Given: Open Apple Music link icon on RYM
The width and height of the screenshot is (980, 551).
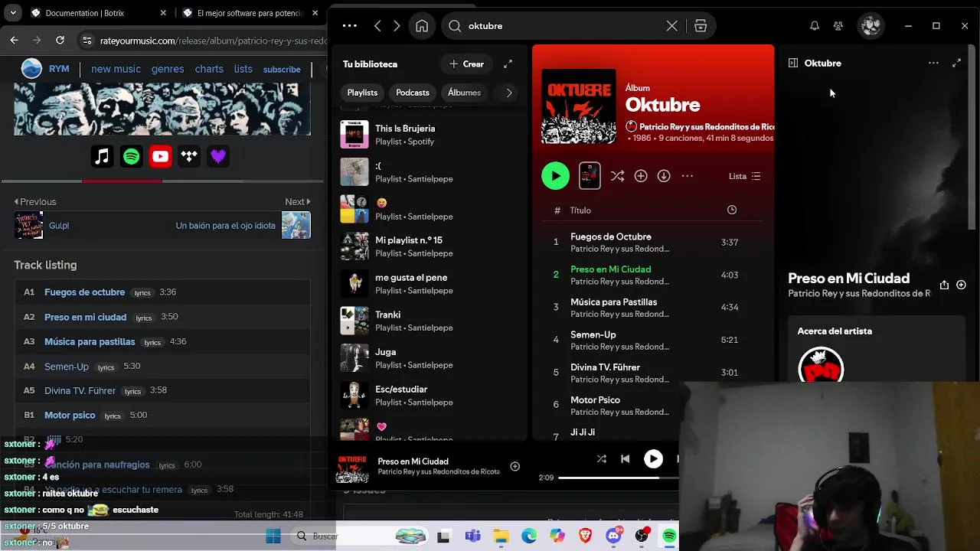Looking at the screenshot, I should 102,157.
